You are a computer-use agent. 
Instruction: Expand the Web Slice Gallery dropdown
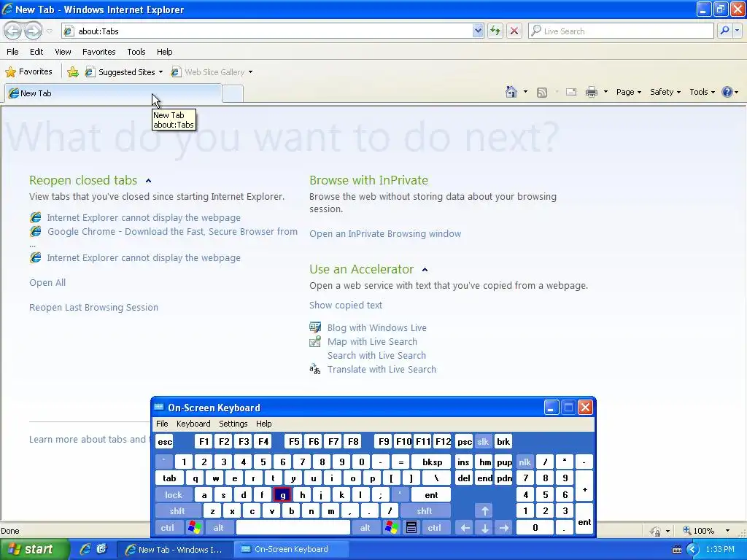coord(251,72)
